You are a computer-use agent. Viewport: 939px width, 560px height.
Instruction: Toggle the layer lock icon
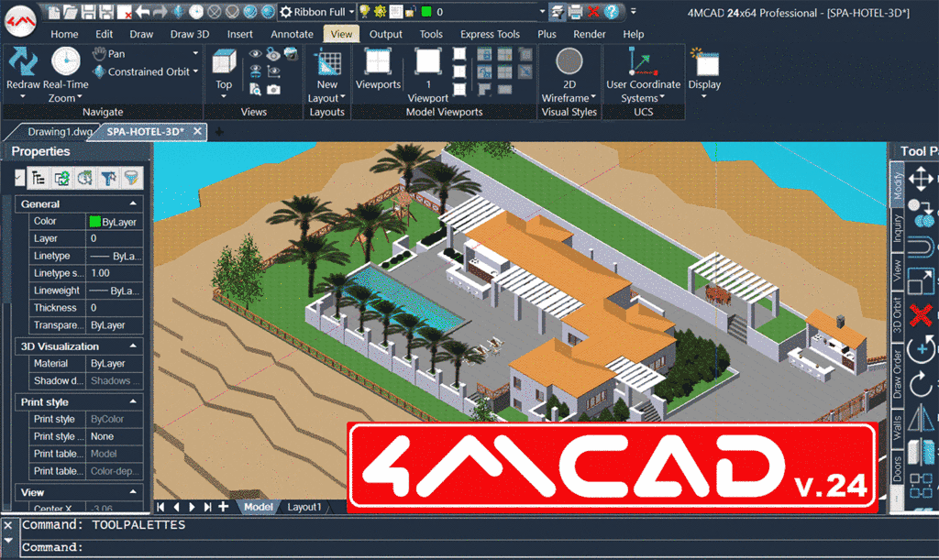coord(410,11)
